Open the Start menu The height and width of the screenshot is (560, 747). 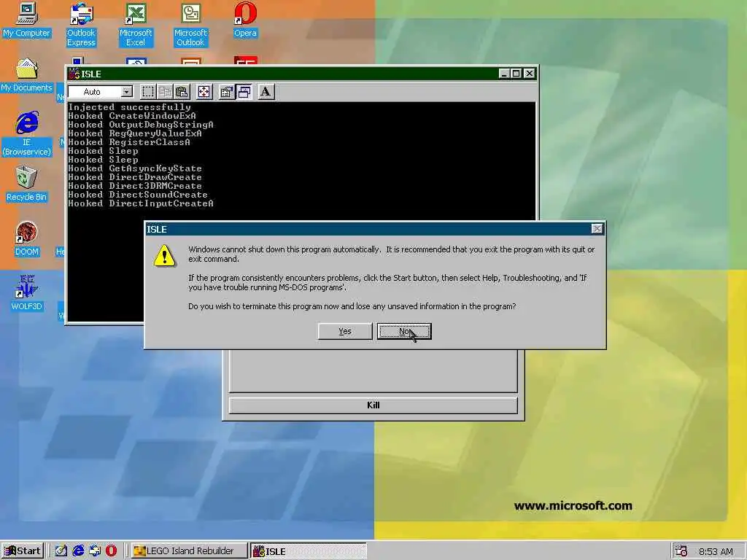23,551
